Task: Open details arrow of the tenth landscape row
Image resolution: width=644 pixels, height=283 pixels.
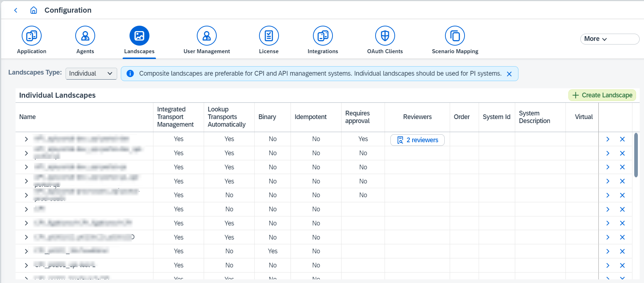Action: coord(608,265)
